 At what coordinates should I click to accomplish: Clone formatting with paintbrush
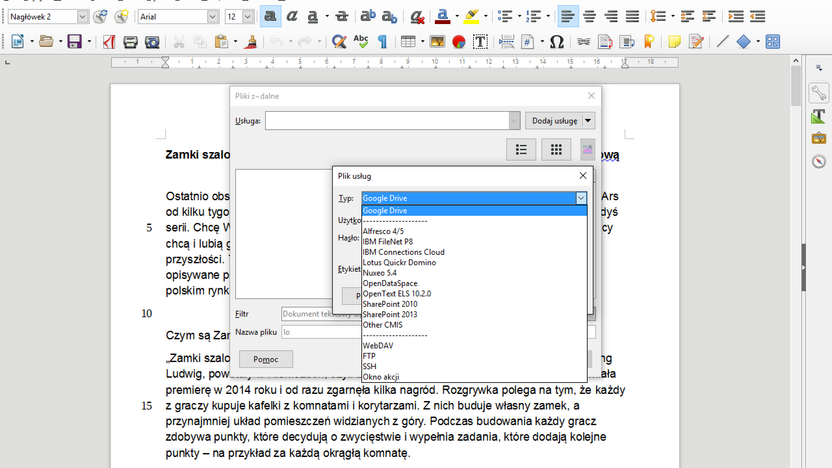coord(251,41)
